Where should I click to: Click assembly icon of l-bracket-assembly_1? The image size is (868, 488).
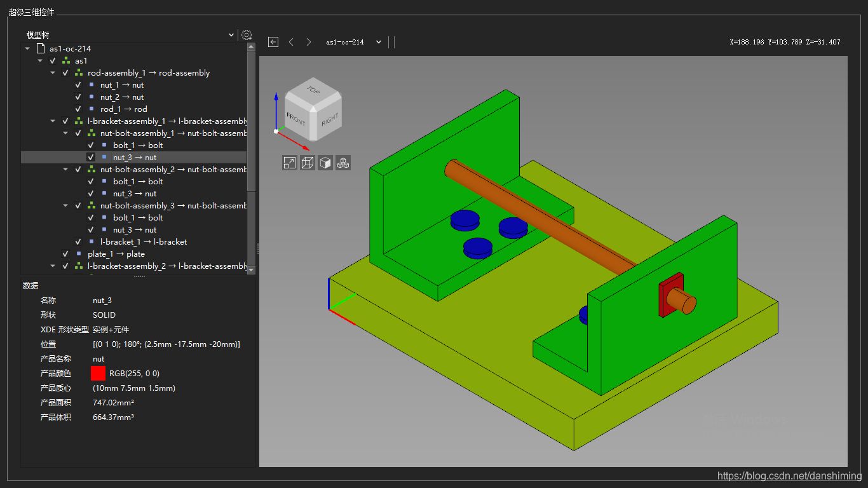click(79, 121)
